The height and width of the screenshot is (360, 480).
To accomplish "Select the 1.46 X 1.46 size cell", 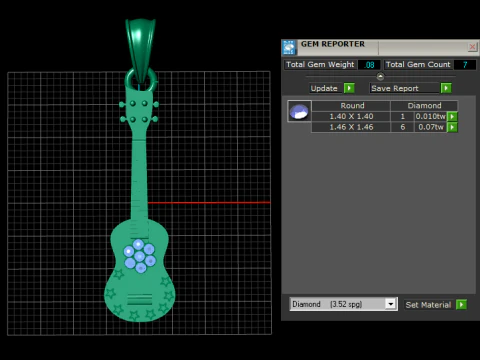I will (351, 127).
